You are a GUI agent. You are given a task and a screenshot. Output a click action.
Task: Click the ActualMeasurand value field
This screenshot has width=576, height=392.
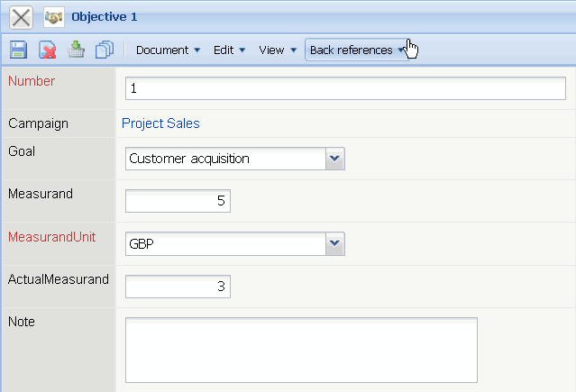coord(178,287)
